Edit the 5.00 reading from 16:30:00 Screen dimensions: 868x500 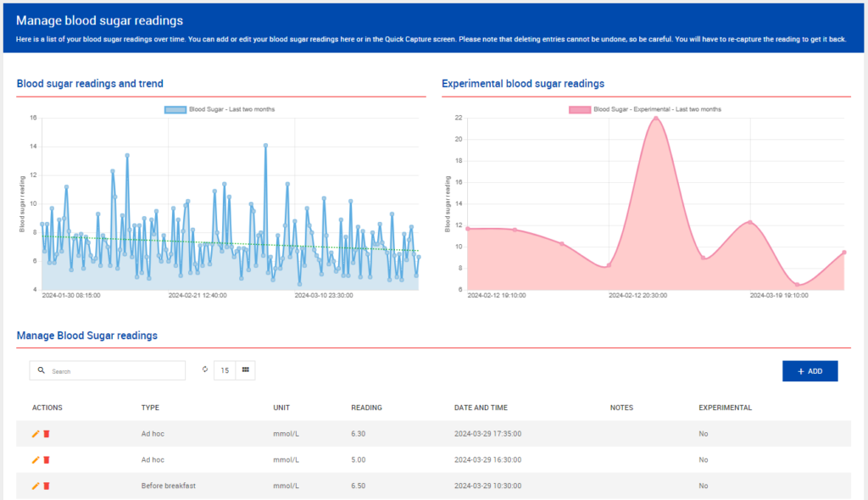point(36,460)
